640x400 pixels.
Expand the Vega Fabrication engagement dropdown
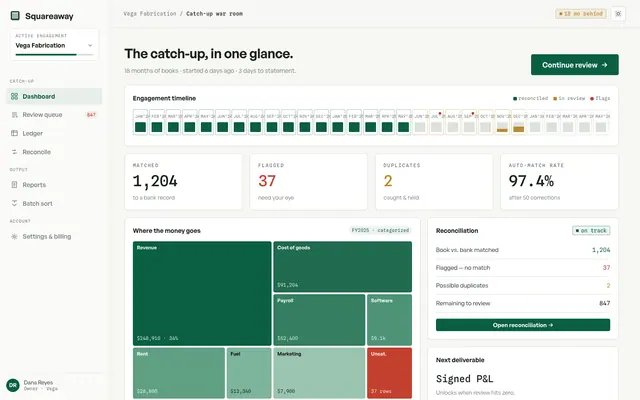(x=54, y=44)
